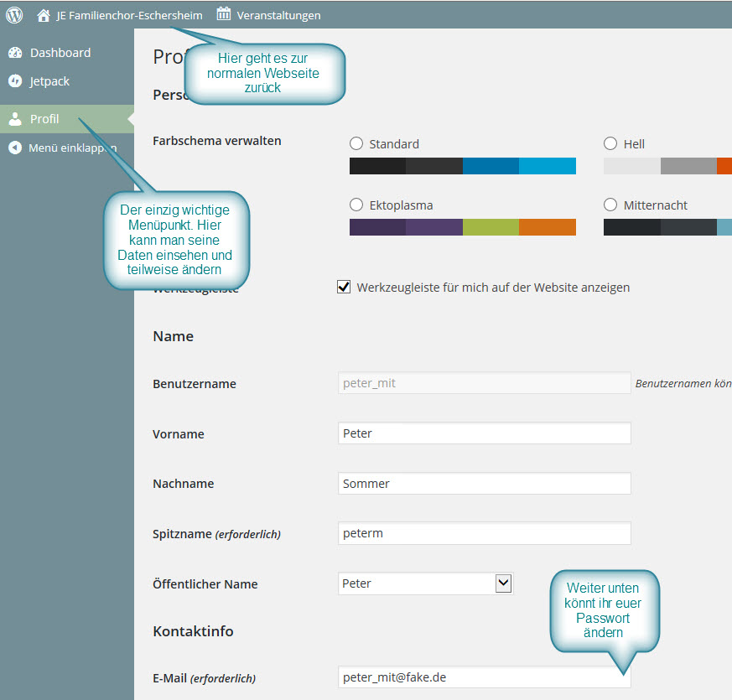Click the Dashboard gauge icon

[15, 53]
